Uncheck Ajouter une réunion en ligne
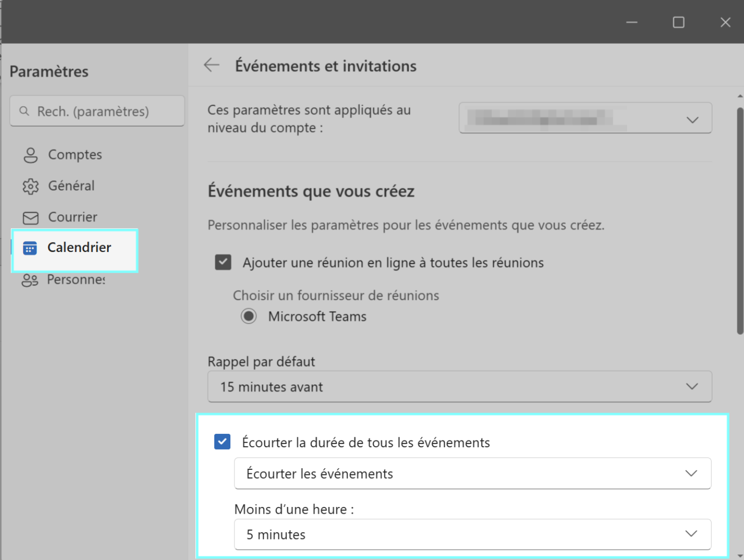Image resolution: width=744 pixels, height=560 pixels. coord(223,262)
